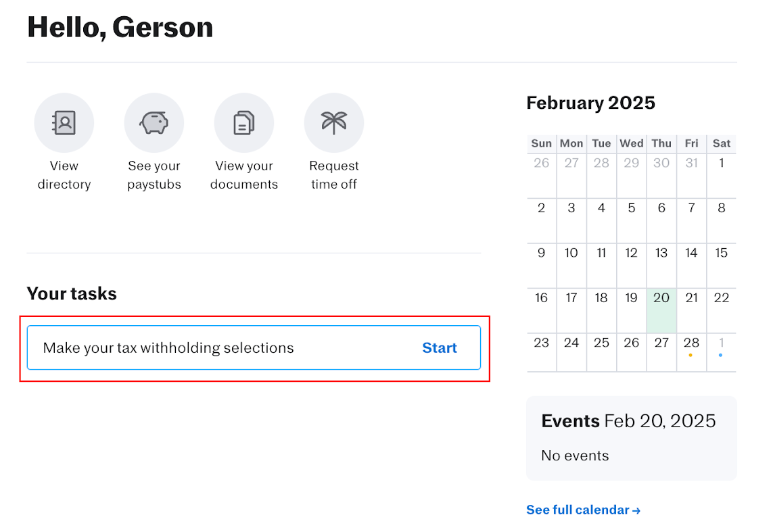Screen dimensions: 773x532
Task: Click the "Request time off" label
Action: point(334,175)
